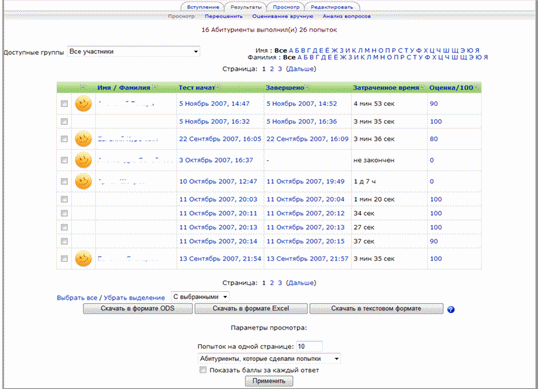Check the box for the 10 Октябрь 12:47 attempt
Screen dimensions: 539x390
click(x=64, y=181)
